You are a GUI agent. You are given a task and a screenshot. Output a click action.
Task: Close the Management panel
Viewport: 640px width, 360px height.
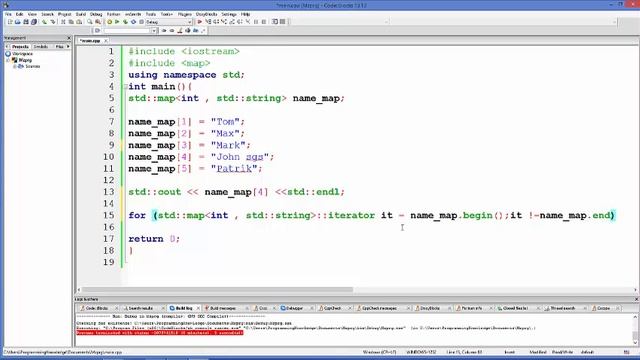tap(69, 38)
